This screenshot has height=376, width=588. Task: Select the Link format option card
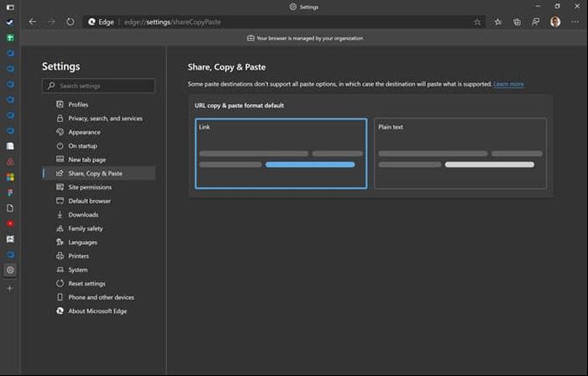tap(281, 154)
